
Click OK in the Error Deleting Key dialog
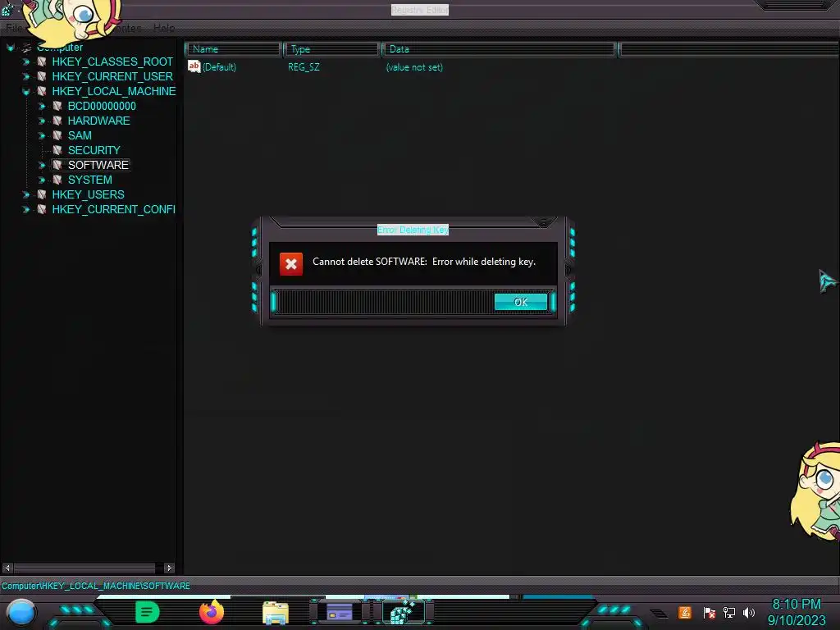pos(521,302)
